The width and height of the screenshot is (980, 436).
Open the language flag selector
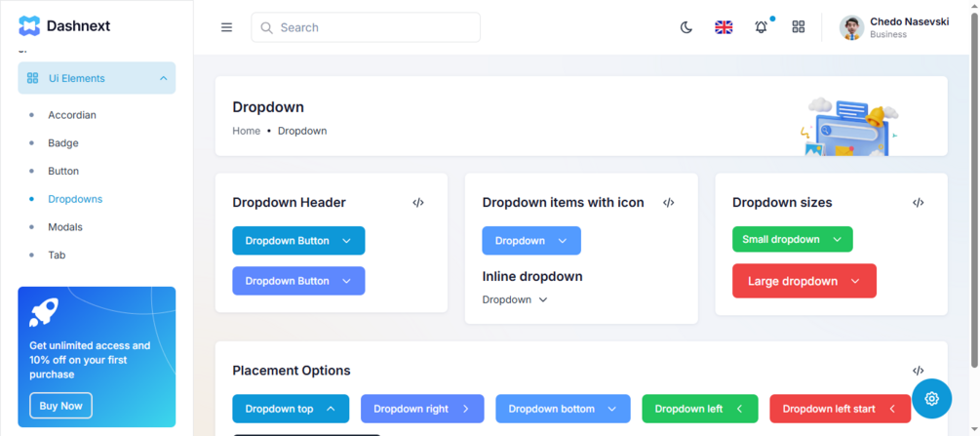[724, 27]
